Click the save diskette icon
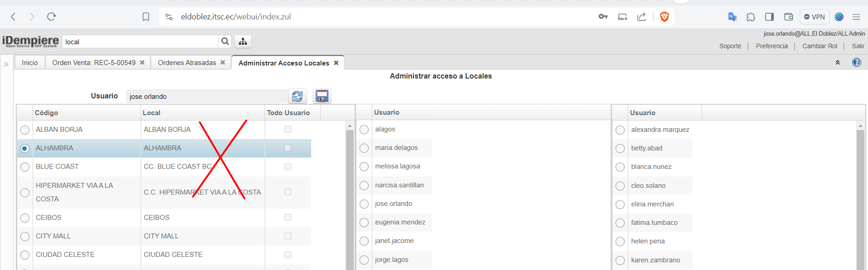 coord(322,96)
